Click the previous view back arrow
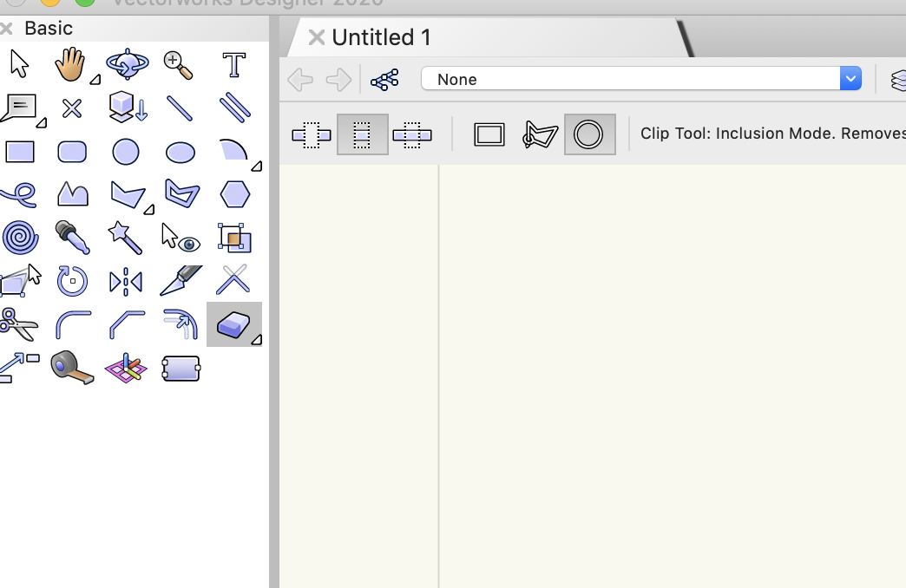Screen dimensions: 906x588 tap(300, 80)
